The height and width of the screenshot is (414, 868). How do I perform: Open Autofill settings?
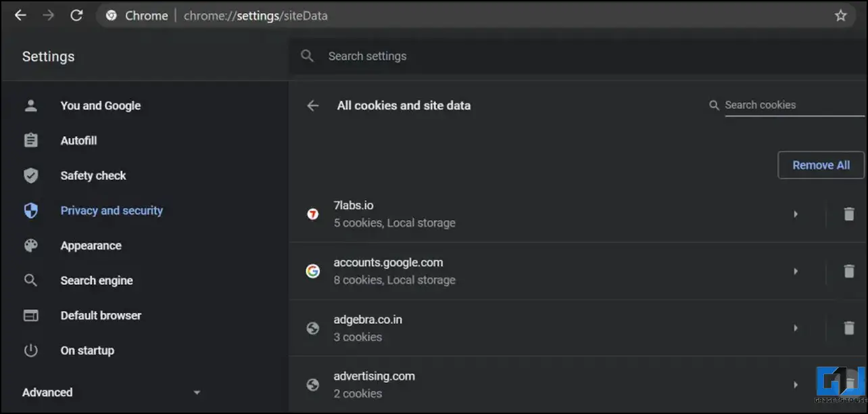pos(78,141)
